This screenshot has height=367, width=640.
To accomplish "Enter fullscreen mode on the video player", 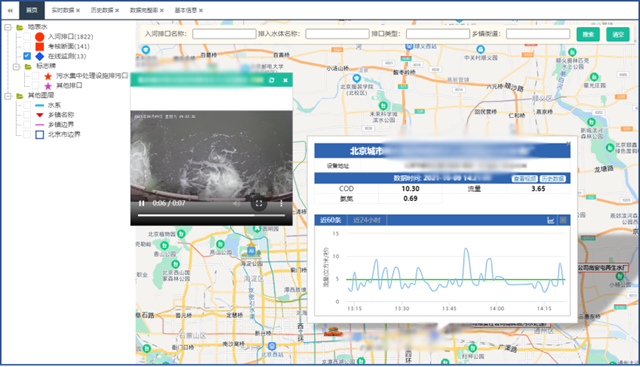I will click(x=259, y=203).
